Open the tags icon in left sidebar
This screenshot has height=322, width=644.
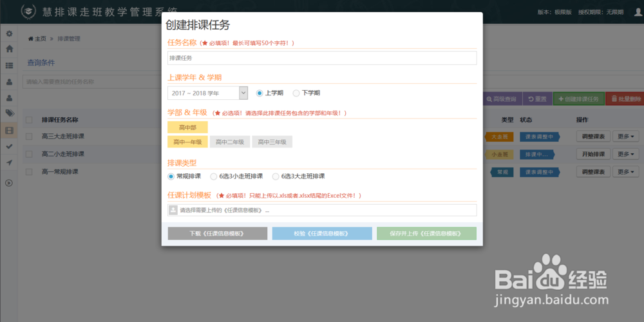point(9,113)
